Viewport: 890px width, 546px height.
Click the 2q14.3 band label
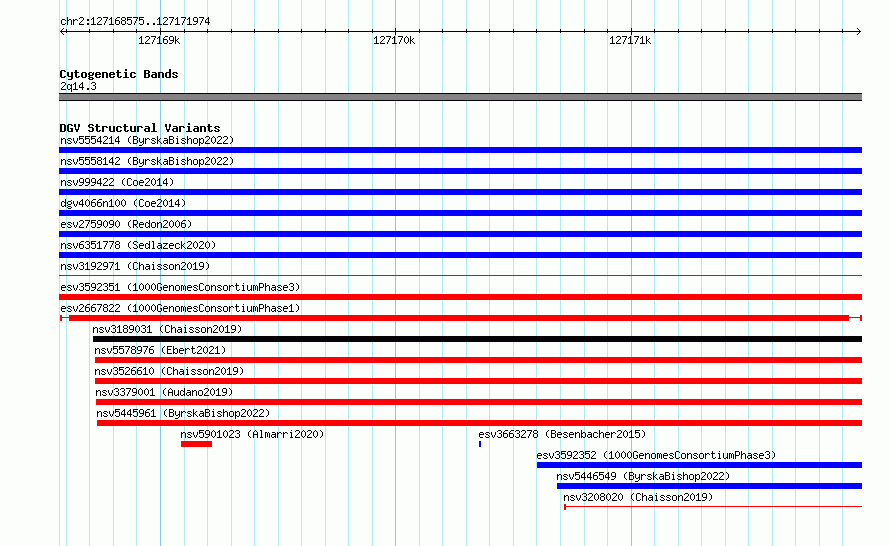78,86
